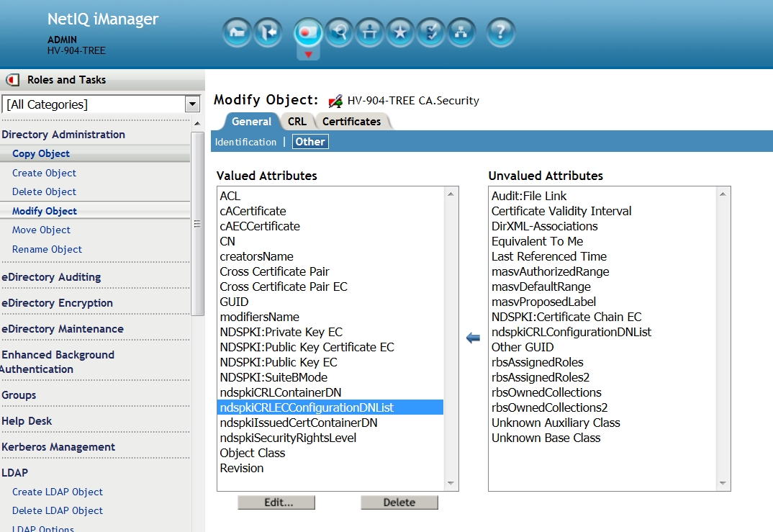Click the CA object icon beside HV-904-TREE CA.Security
The height and width of the screenshot is (532, 773).
(x=335, y=101)
